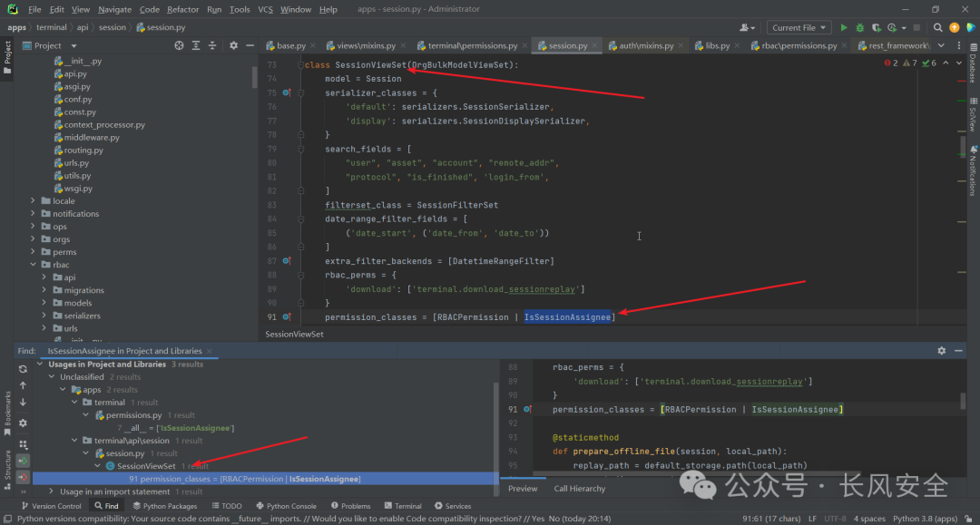Open the Terminal tool window
The image size is (980, 525).
click(402, 506)
